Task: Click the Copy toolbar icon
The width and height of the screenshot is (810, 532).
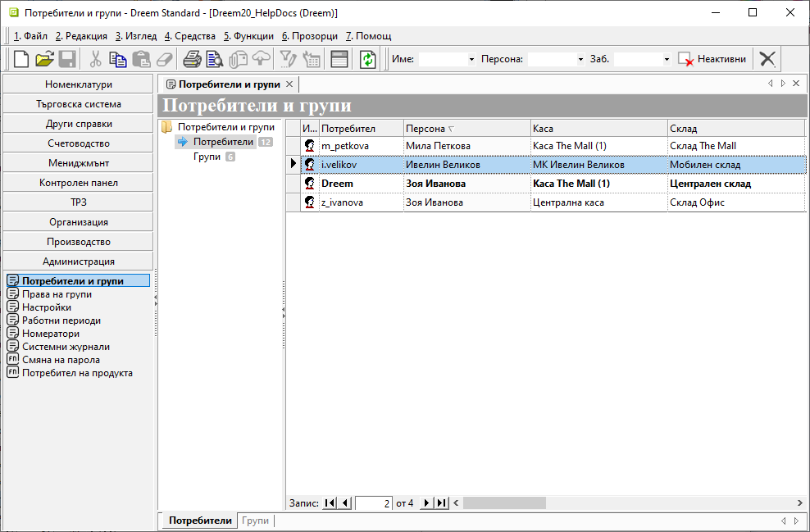Action: (118, 59)
